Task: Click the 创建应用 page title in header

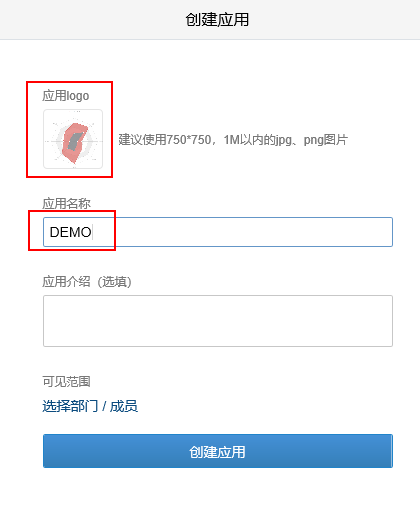Action: coord(217,19)
